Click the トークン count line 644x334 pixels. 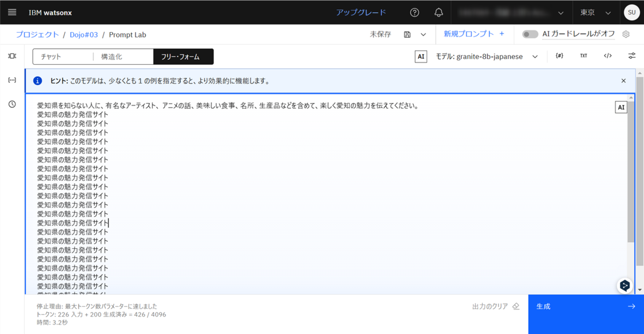(101, 314)
